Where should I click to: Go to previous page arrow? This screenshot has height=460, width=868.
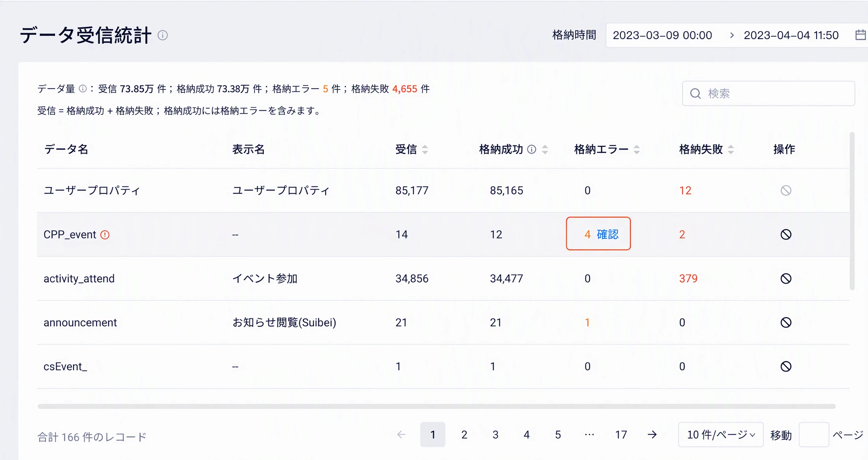[401, 435]
